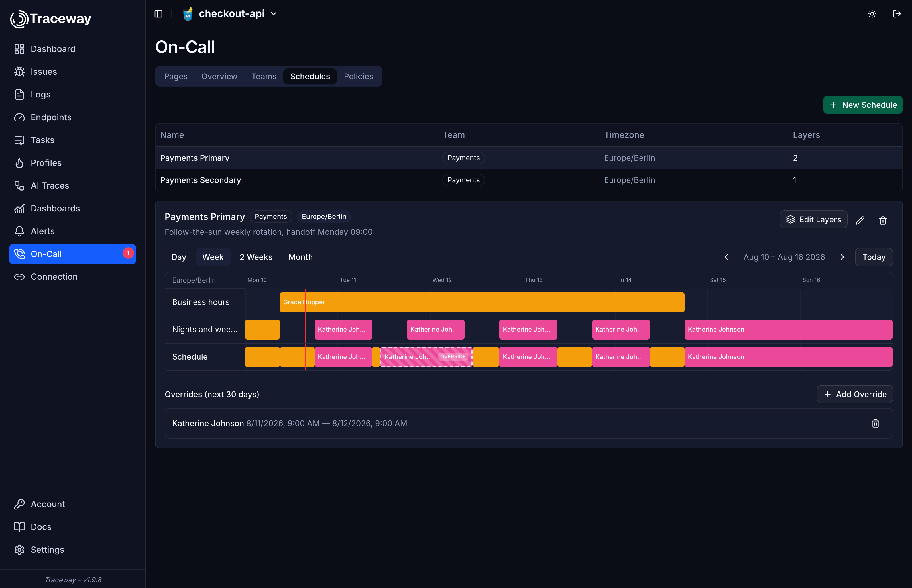Click the Add Override button
The height and width of the screenshot is (588, 912).
[x=855, y=394]
